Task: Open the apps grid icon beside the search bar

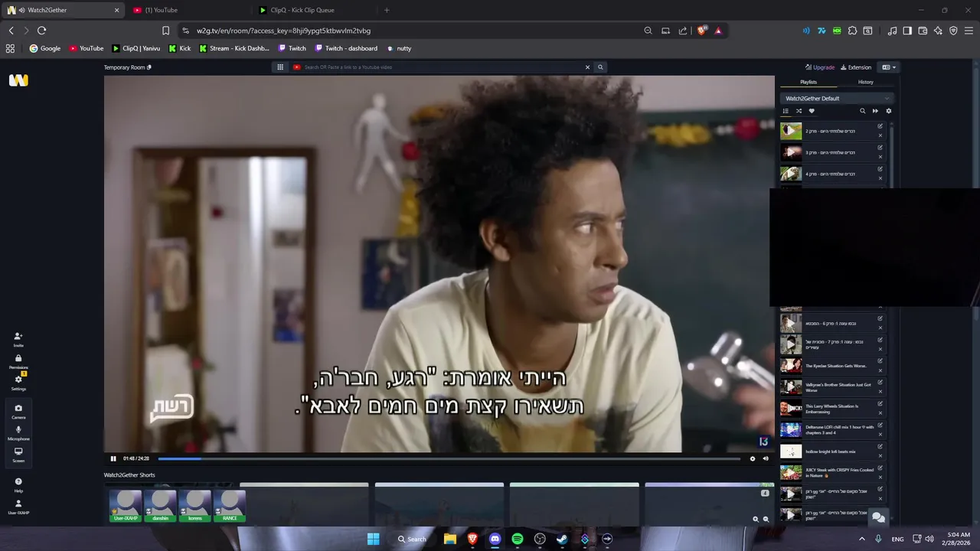Action: tap(280, 67)
